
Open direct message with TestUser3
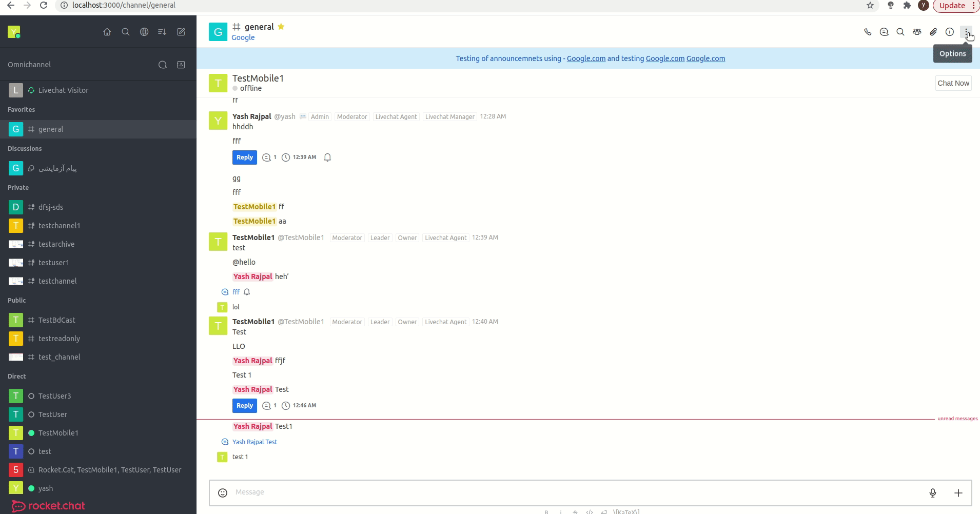coord(98,396)
